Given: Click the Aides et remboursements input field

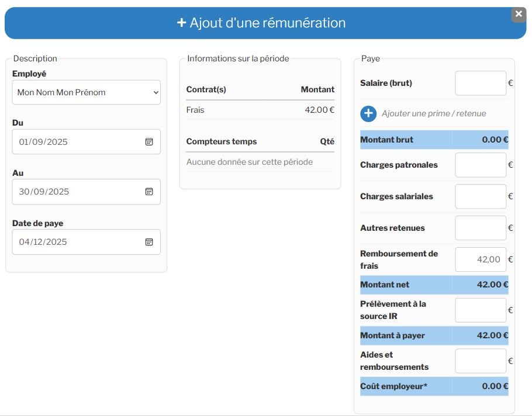Looking at the screenshot, I should click(480, 361).
